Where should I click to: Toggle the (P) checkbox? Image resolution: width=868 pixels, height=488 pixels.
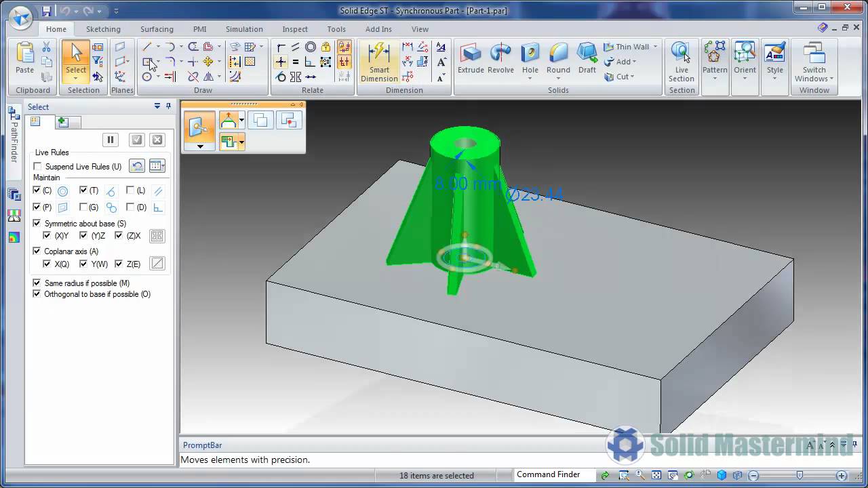coord(37,207)
